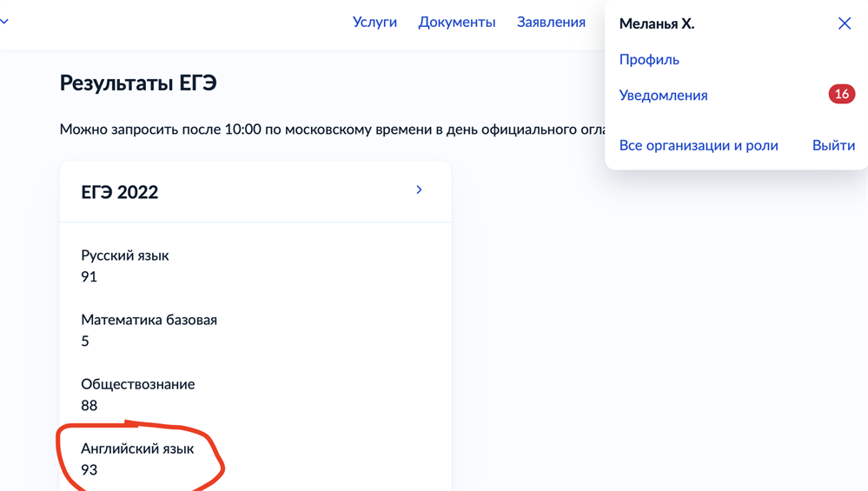This screenshot has width=868, height=491.
Task: Click the Русский язык score 91
Action: click(x=89, y=276)
